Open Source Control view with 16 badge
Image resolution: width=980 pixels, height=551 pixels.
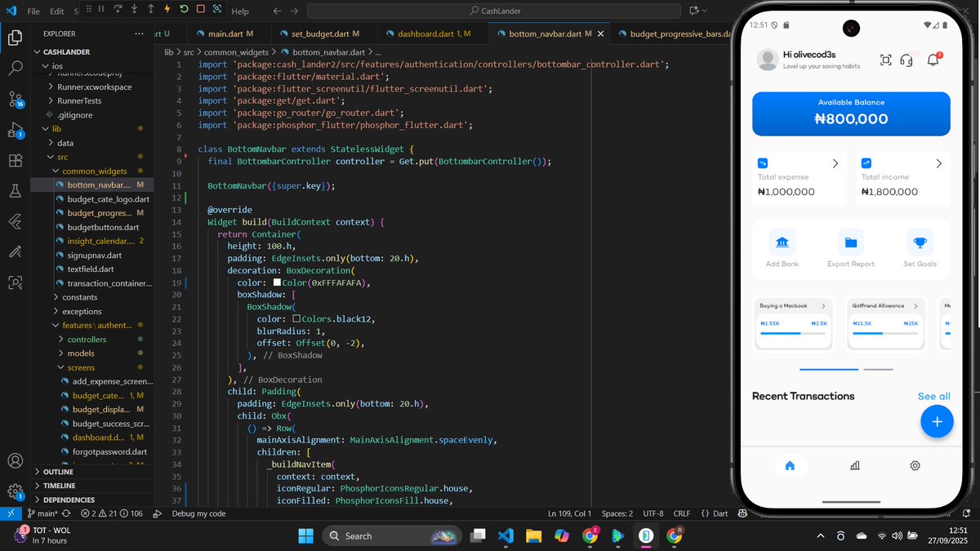(x=15, y=100)
